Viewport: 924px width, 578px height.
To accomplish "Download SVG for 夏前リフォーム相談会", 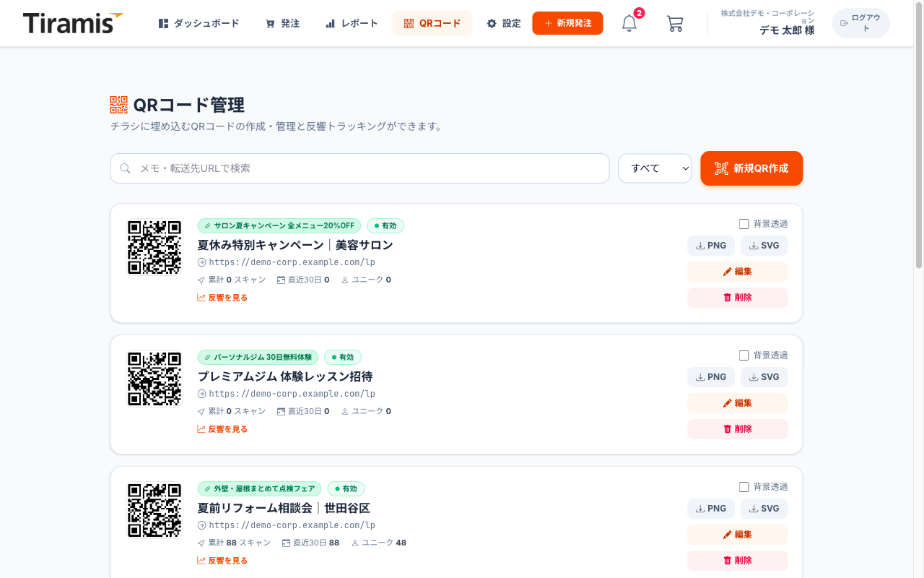I will [x=764, y=509].
